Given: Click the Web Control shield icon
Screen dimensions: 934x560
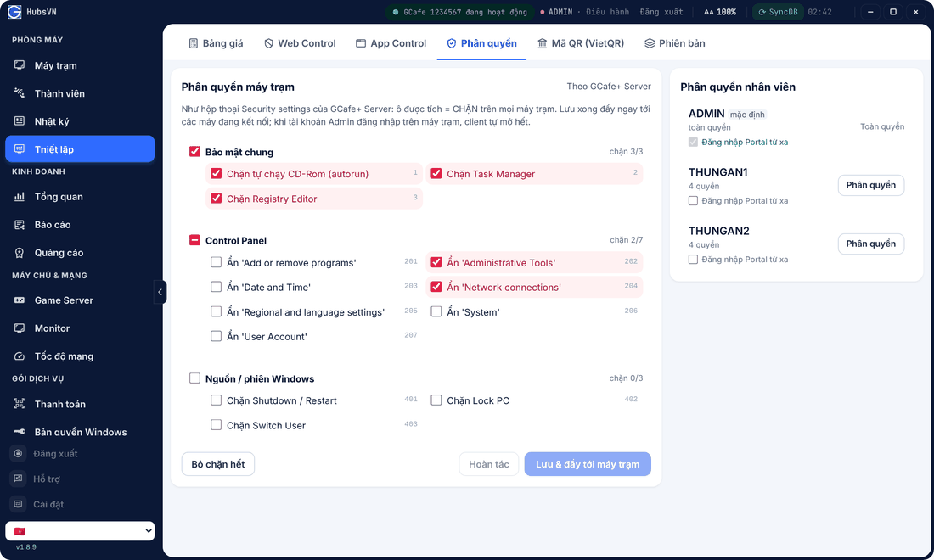Looking at the screenshot, I should pyautogui.click(x=268, y=42).
